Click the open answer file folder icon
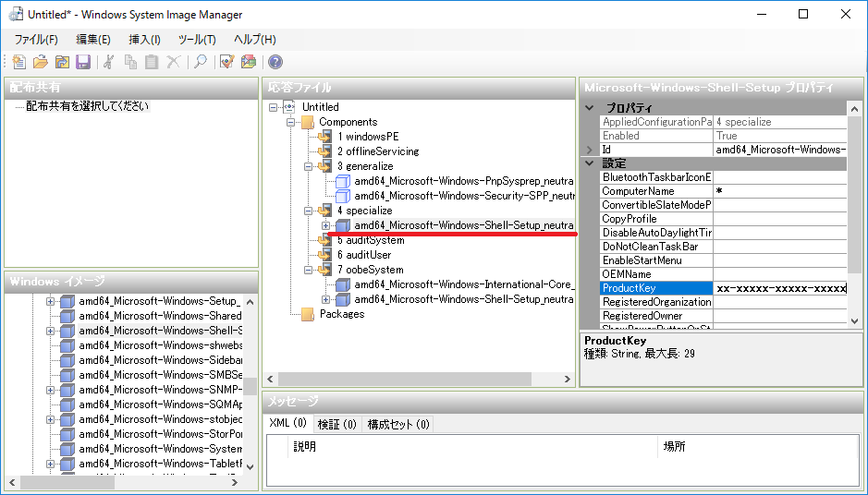 coord(41,62)
